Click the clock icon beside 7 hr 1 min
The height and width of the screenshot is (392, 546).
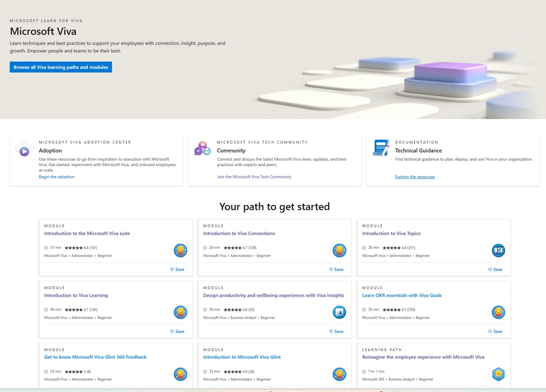point(364,371)
